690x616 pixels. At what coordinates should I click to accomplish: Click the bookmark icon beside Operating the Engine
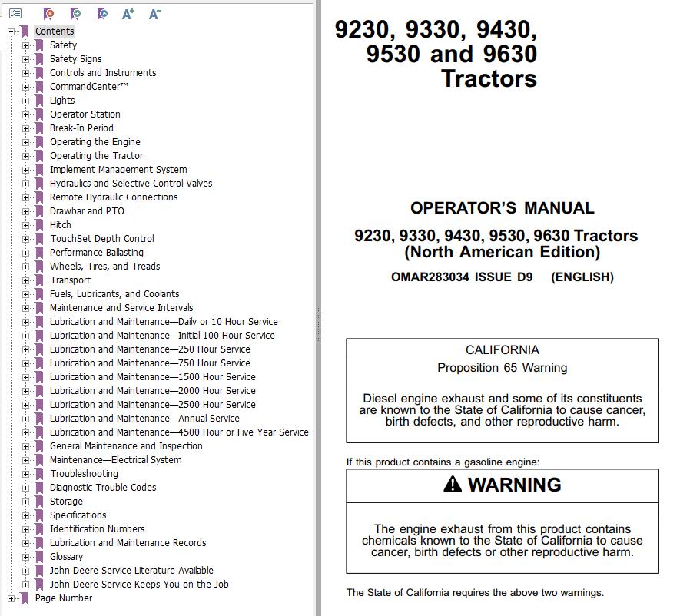39,142
